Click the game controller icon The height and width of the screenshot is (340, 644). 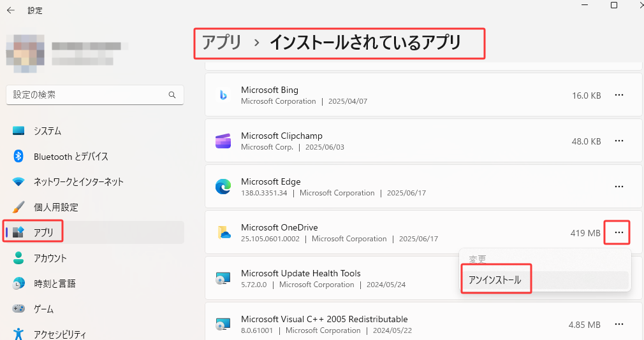pos(18,308)
